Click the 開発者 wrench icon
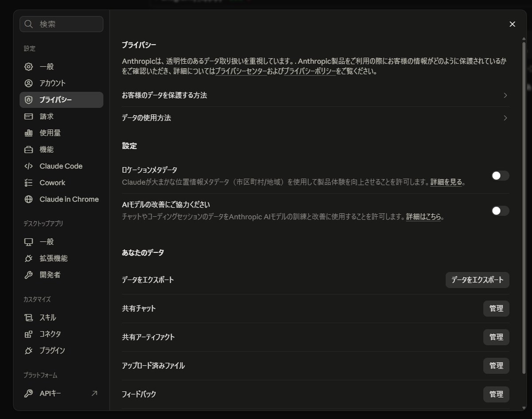Image resolution: width=532 pixels, height=419 pixels. pos(29,275)
